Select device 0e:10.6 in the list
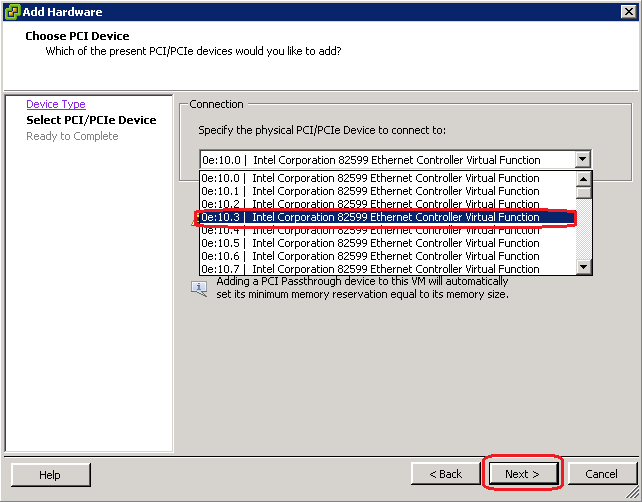642x502 pixels. [388, 256]
